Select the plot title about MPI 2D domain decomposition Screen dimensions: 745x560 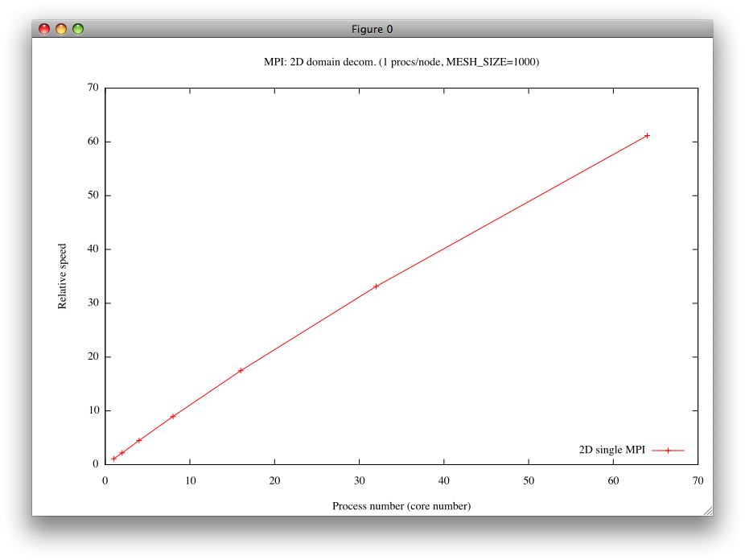tap(401, 62)
